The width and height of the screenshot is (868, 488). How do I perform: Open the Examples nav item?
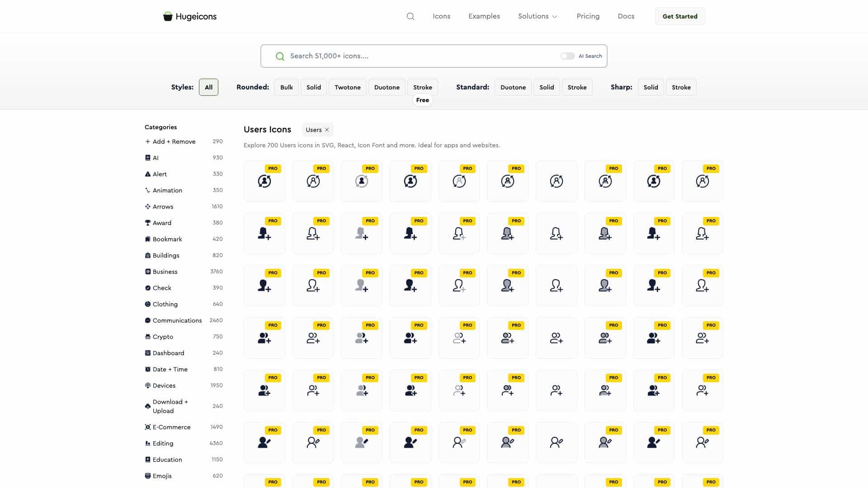tap(484, 16)
